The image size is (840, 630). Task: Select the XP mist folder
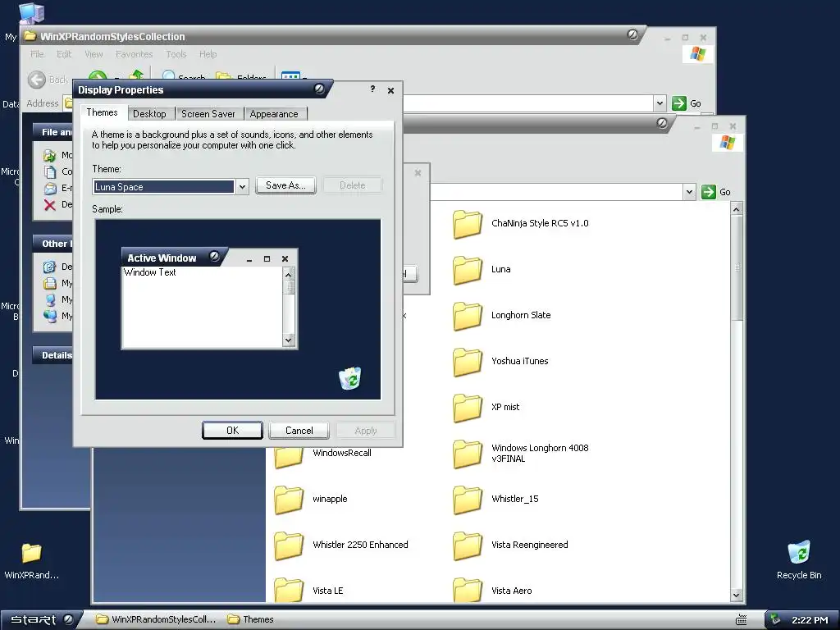pyautogui.click(x=467, y=408)
